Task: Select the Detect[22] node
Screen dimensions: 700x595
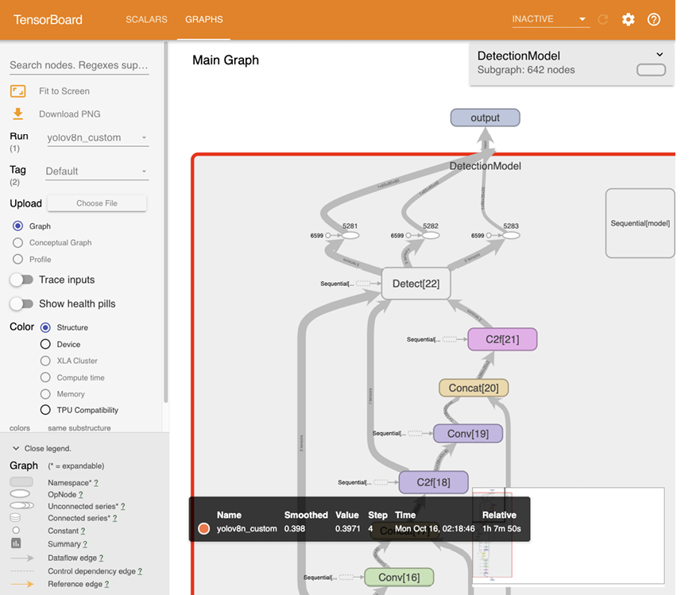Action: click(416, 284)
